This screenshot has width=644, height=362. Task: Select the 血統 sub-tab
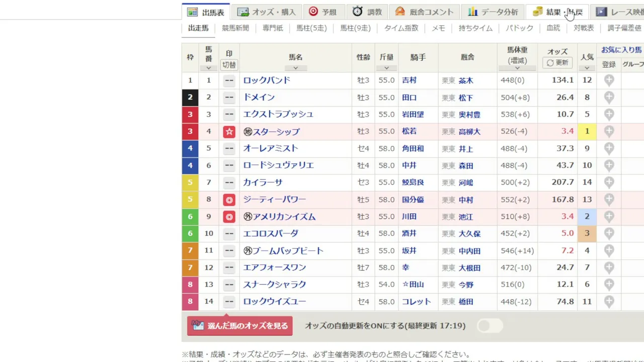coord(553,28)
